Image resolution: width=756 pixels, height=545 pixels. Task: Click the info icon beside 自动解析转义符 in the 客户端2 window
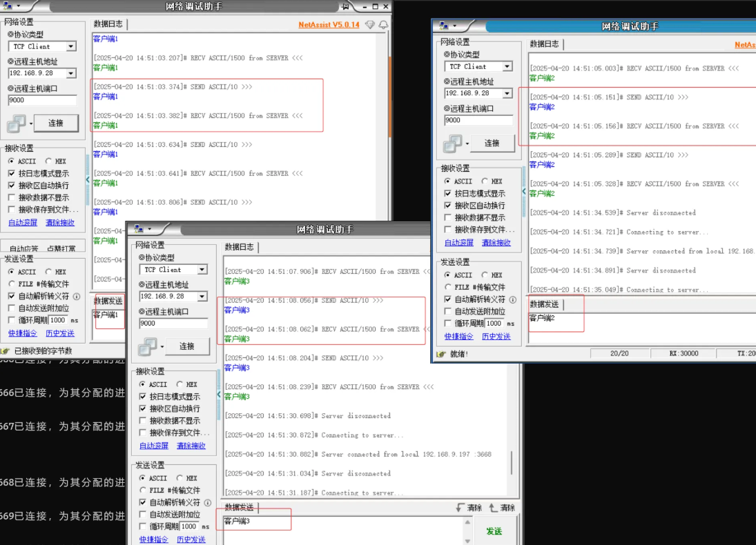[513, 299]
